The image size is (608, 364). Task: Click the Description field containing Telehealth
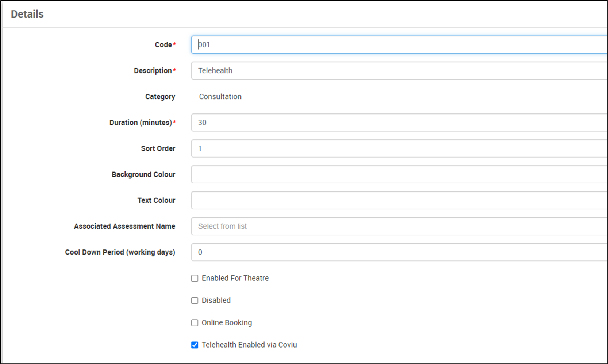pyautogui.click(x=398, y=71)
